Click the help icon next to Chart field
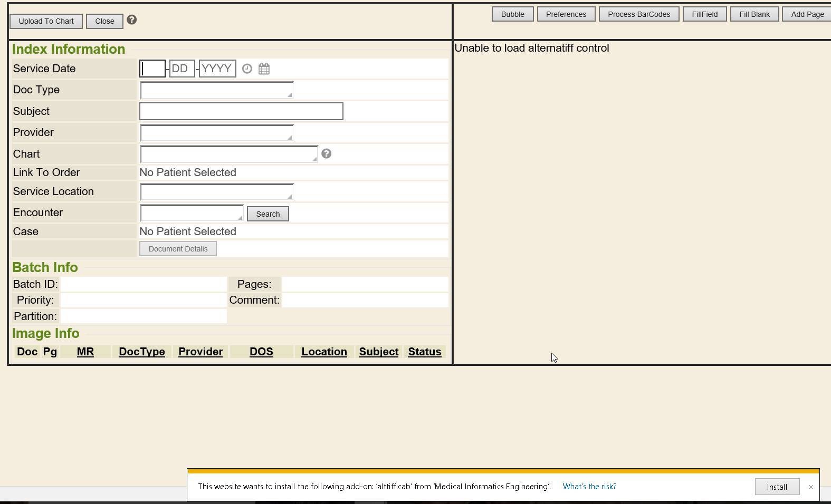Image resolution: width=831 pixels, height=504 pixels. 326,154
